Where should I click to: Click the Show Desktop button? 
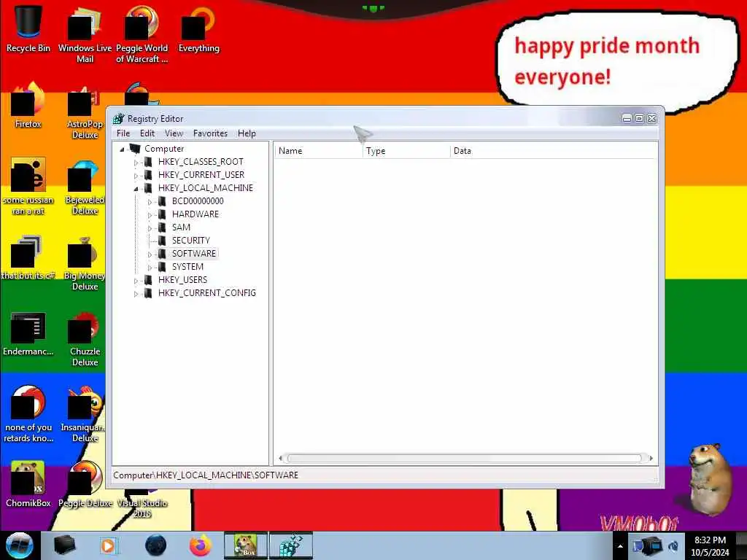(x=742, y=546)
